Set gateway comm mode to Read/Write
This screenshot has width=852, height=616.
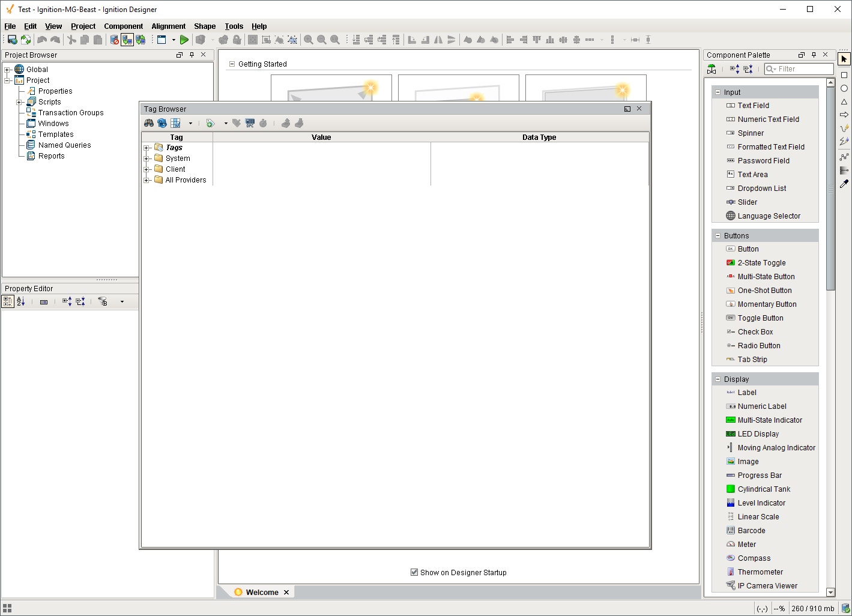(140, 40)
